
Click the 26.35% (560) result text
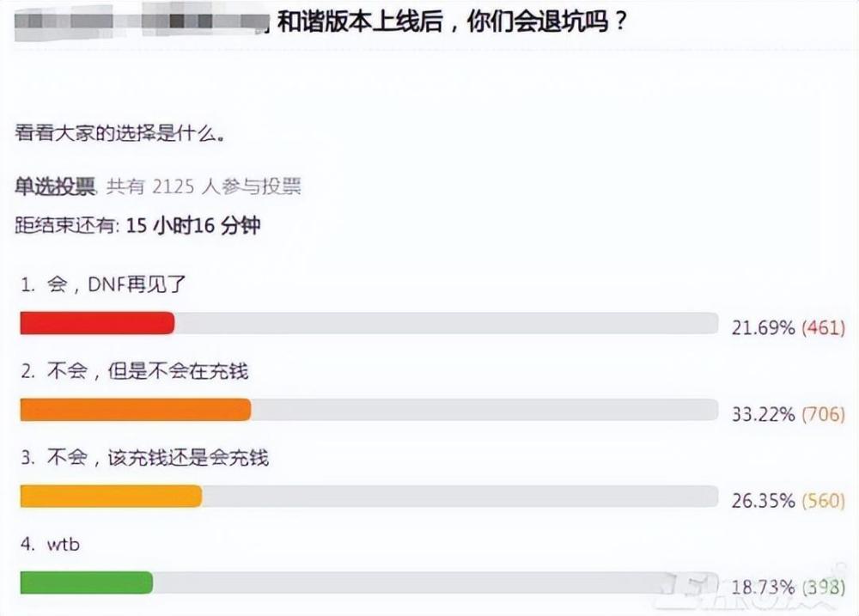789,500
